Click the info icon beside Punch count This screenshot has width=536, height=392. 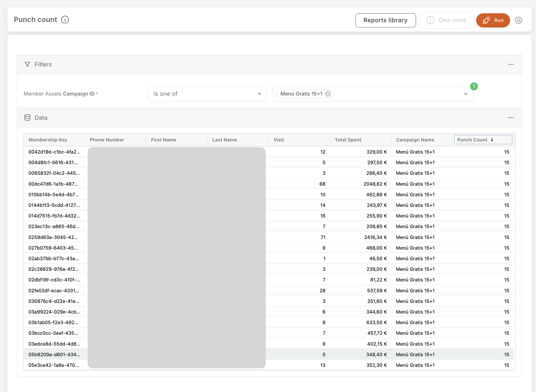pyautogui.click(x=65, y=20)
